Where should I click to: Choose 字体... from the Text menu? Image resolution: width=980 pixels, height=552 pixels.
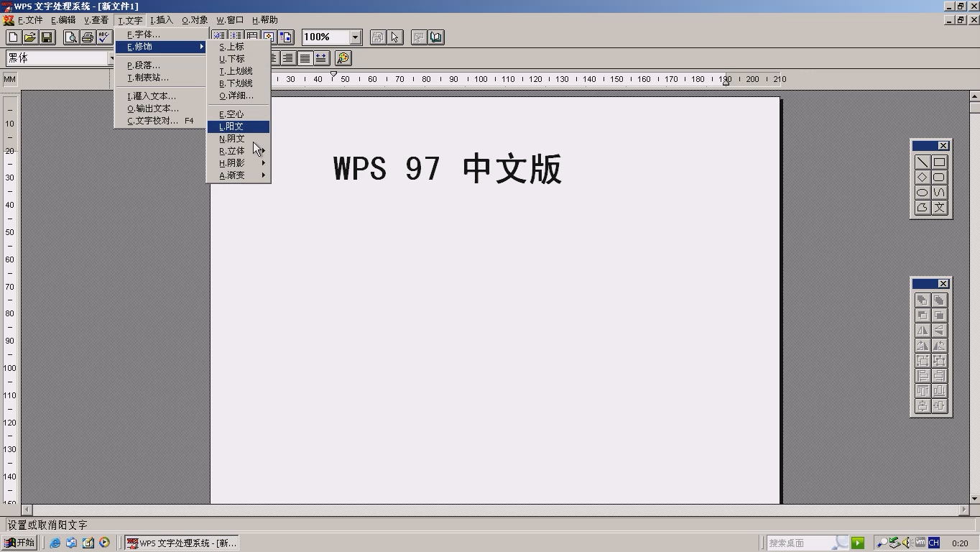161,34
